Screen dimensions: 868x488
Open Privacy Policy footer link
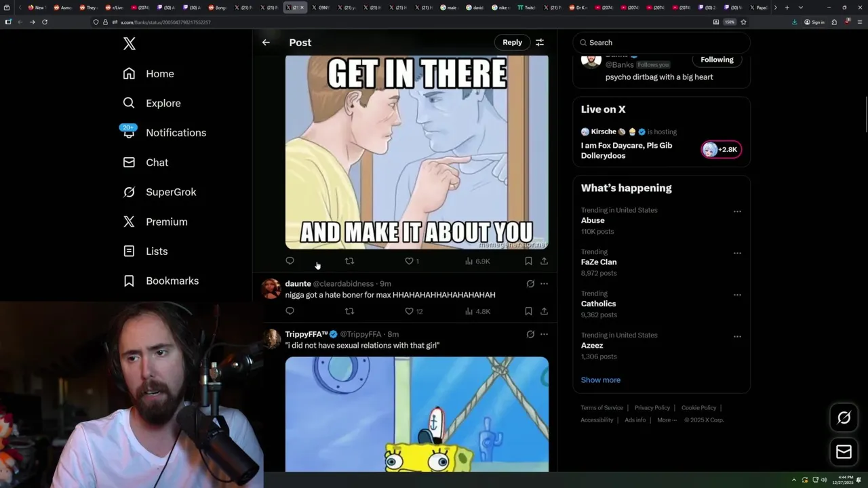tap(652, 408)
